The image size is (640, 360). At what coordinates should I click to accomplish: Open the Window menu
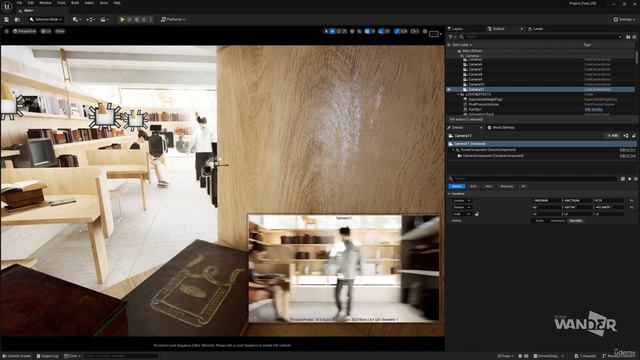(45, 3)
